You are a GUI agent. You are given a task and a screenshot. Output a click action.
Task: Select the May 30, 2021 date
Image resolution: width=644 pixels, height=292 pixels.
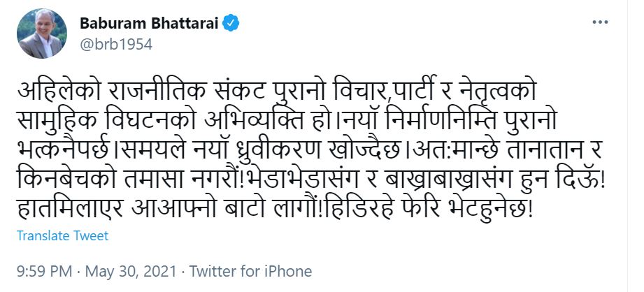click(x=129, y=271)
